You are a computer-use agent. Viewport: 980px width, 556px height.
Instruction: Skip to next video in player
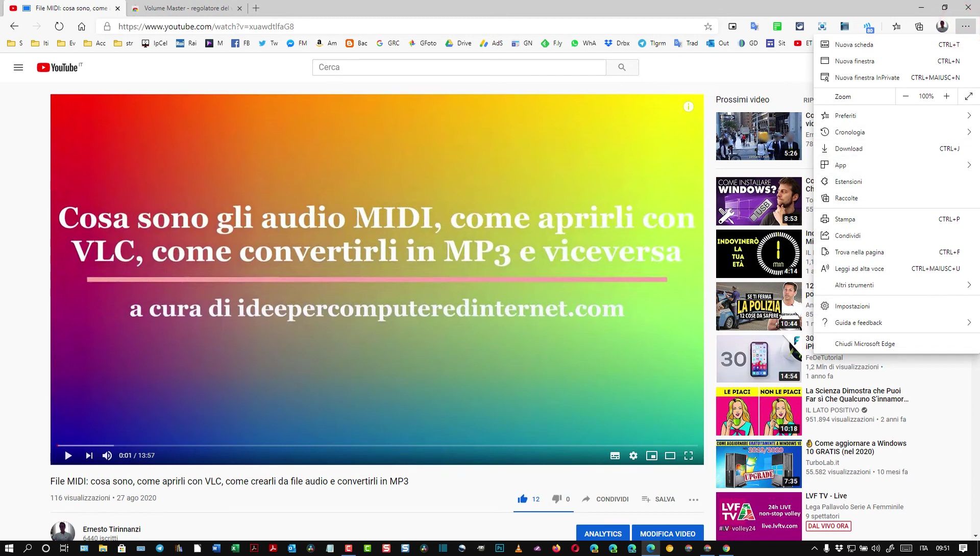pyautogui.click(x=89, y=456)
